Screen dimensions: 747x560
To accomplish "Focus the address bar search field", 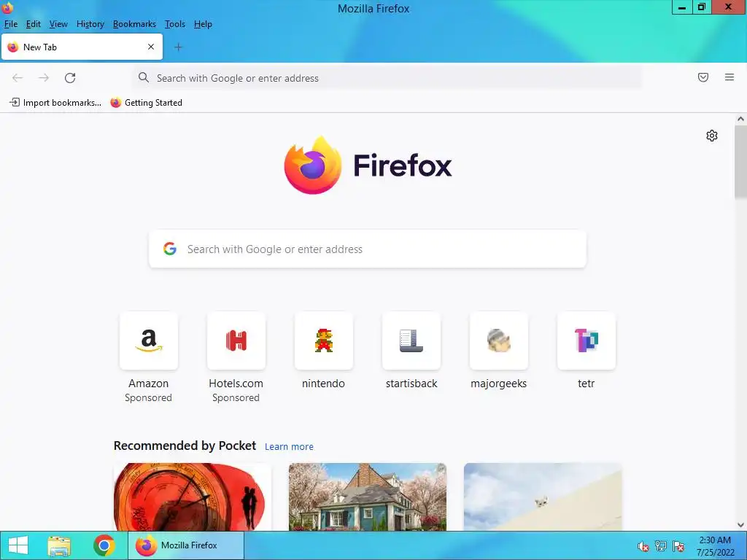I will click(387, 78).
